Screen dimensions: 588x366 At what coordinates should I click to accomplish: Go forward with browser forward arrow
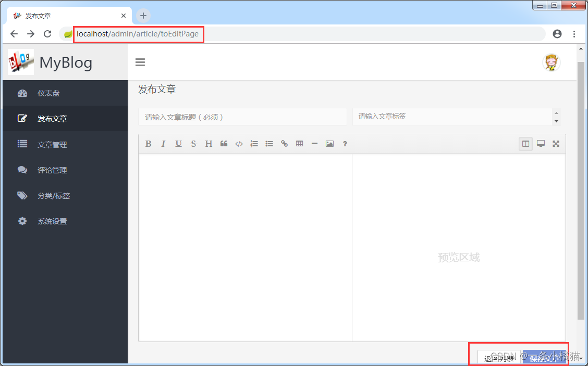31,34
